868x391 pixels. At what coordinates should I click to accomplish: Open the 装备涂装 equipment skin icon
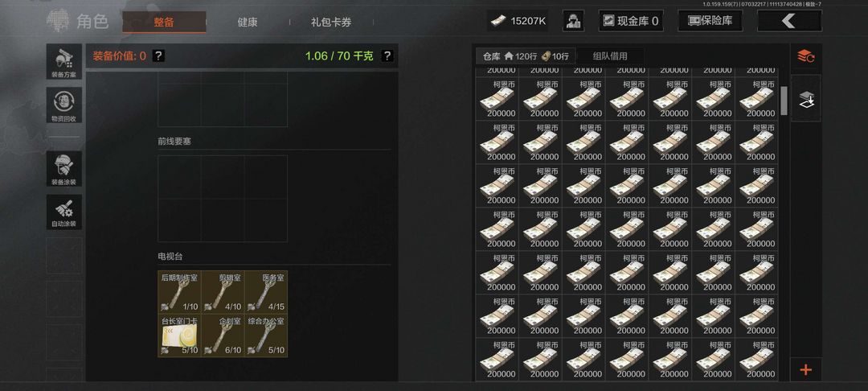(x=64, y=169)
